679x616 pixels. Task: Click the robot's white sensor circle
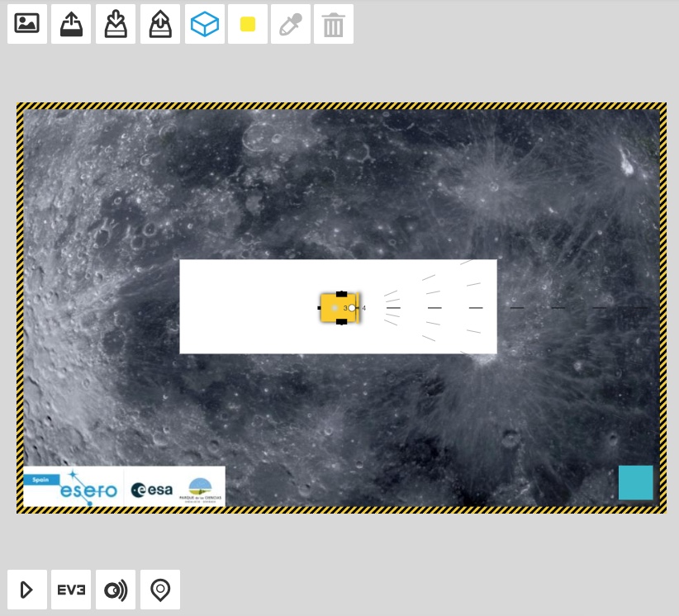point(352,308)
